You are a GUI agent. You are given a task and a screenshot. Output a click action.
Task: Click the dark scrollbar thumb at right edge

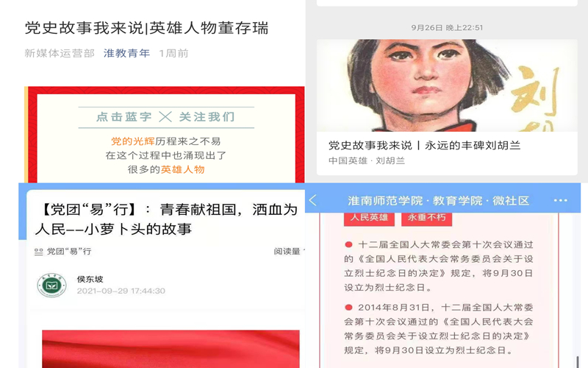pyautogui.click(x=577, y=361)
